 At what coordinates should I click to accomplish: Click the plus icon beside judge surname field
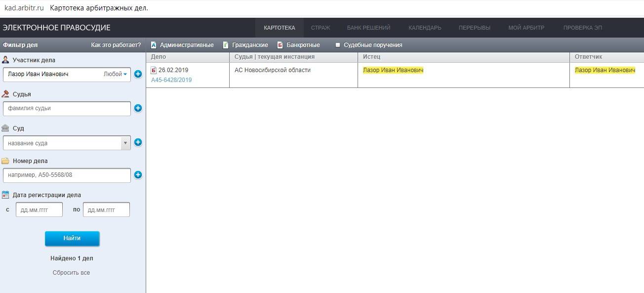click(x=138, y=108)
